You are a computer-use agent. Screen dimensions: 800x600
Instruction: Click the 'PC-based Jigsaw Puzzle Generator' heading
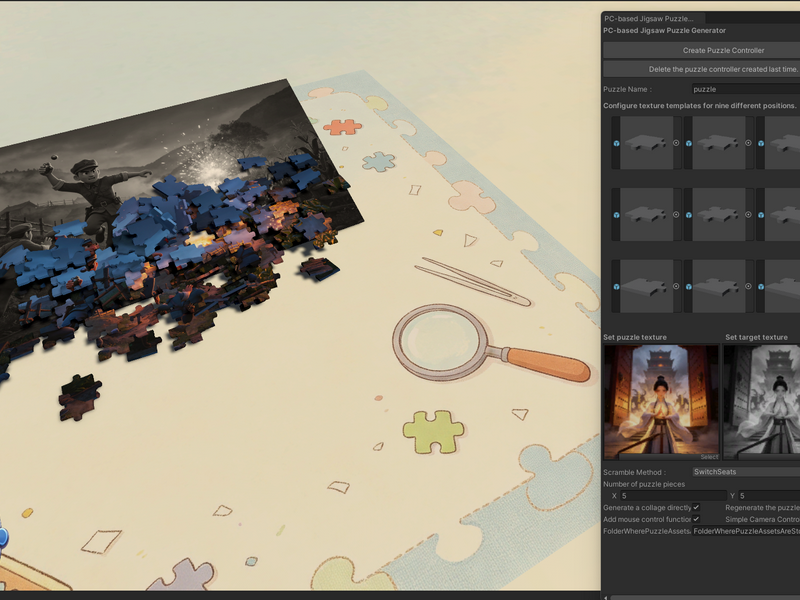click(x=664, y=31)
